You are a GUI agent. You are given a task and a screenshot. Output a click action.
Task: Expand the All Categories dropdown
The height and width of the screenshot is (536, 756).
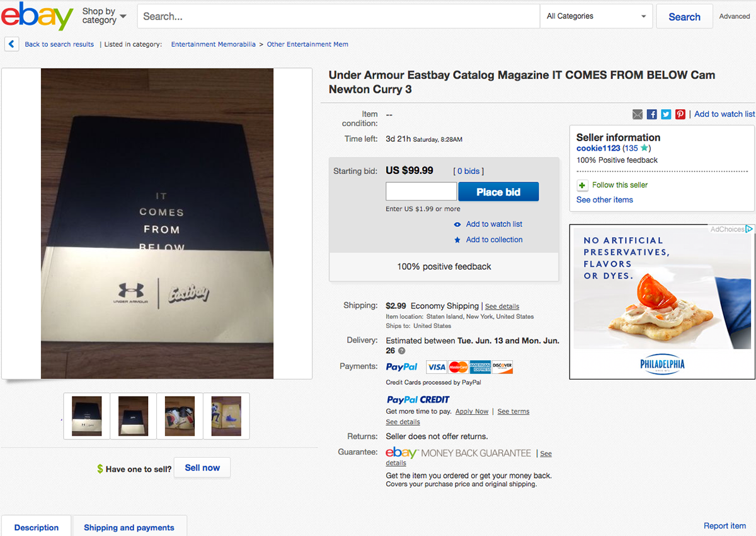tap(596, 16)
